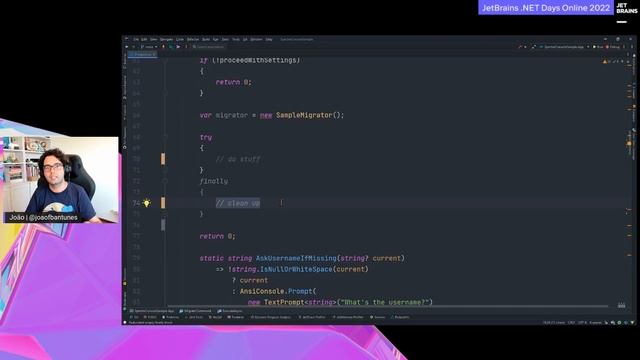Image resolution: width=640 pixels, height=360 pixels.
Task: Click the yellow warning inspection icon
Action: point(604,61)
